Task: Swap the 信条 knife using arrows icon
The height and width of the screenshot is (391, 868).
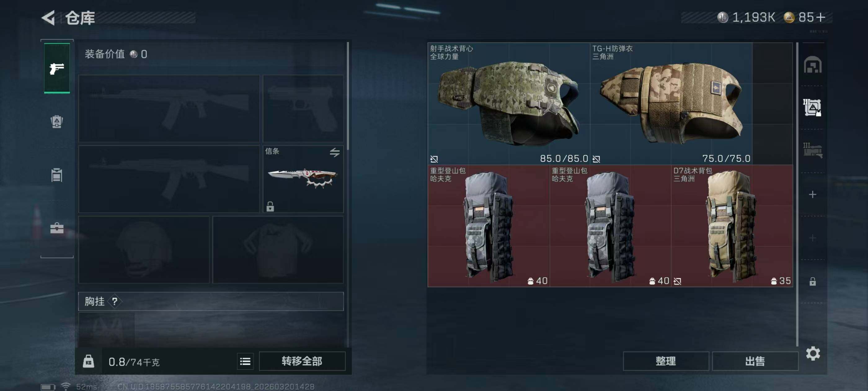Action: click(334, 152)
